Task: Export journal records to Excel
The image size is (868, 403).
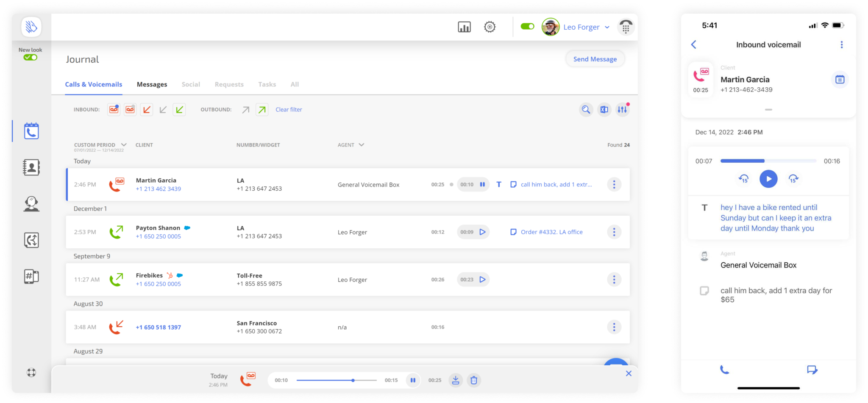Action: [x=604, y=109]
